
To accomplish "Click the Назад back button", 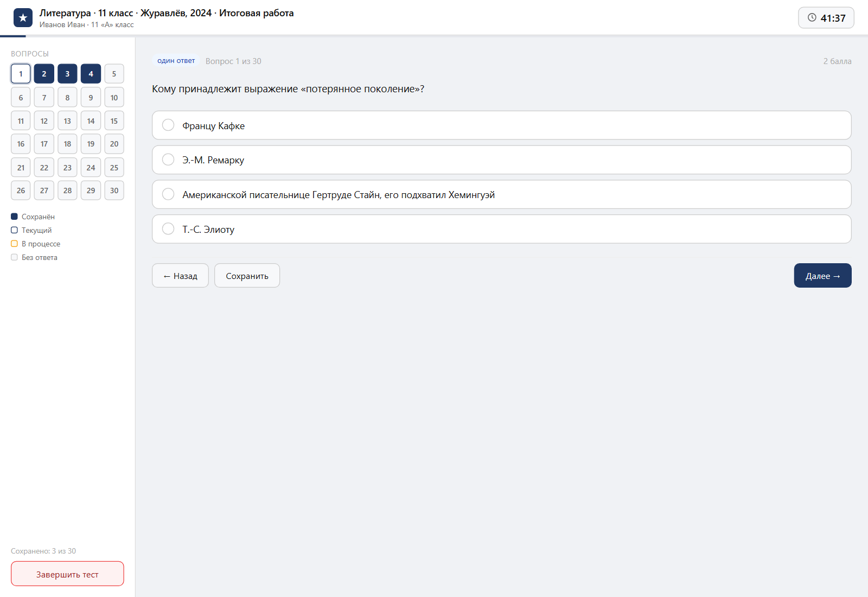I will coord(180,276).
